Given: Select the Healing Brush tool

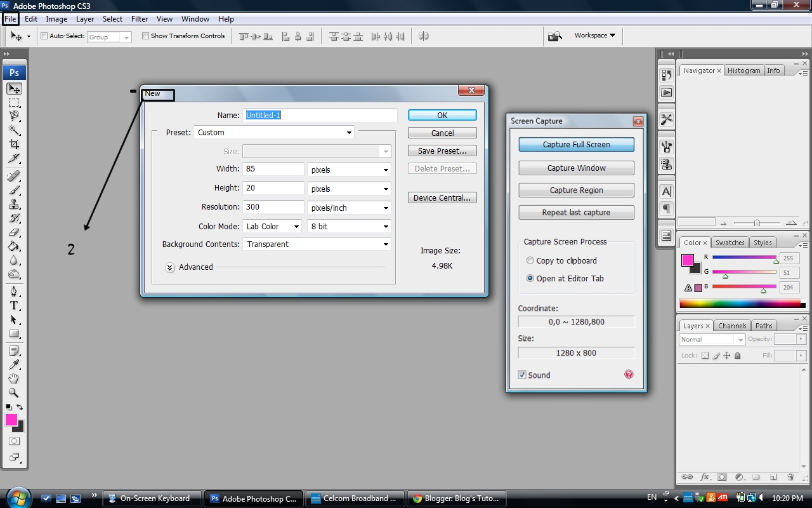Looking at the screenshot, I should 14,176.
